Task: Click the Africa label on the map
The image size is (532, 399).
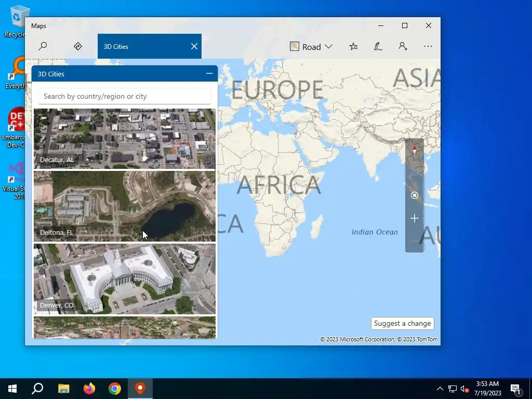Action: [279, 185]
